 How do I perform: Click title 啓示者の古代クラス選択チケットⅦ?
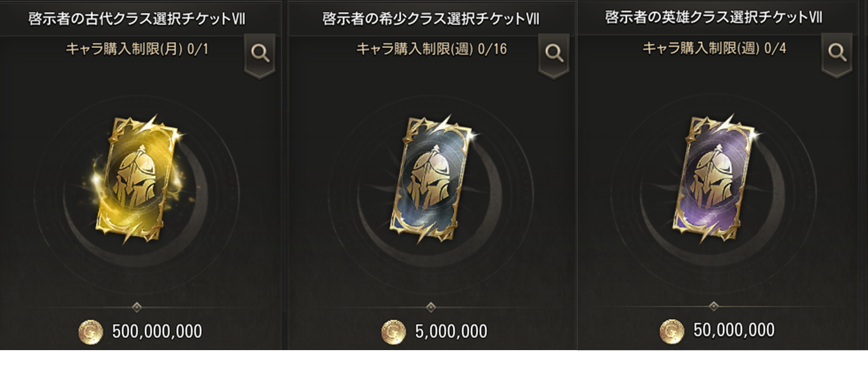tap(137, 19)
